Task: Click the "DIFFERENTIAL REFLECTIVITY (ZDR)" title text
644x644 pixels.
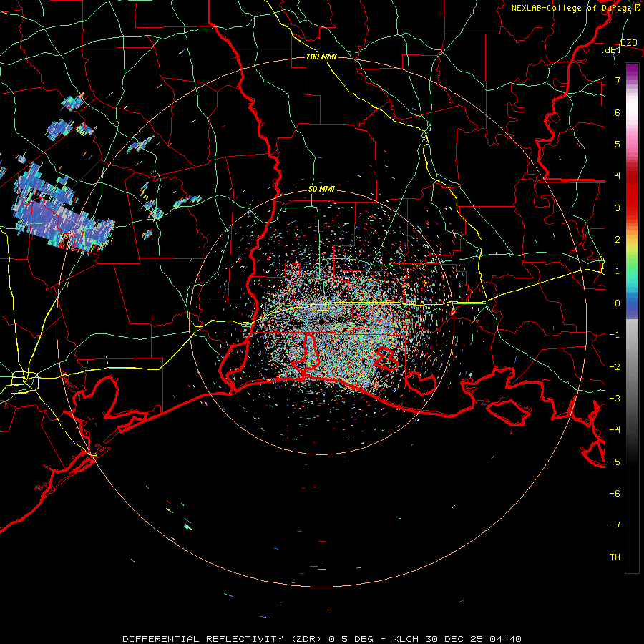Action: [x=223, y=639]
